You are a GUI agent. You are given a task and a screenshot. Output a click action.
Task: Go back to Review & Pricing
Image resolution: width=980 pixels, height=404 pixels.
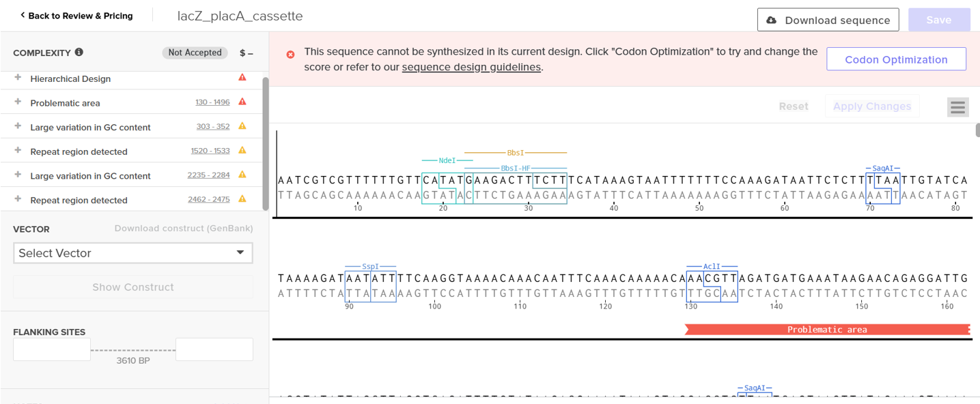click(x=76, y=16)
